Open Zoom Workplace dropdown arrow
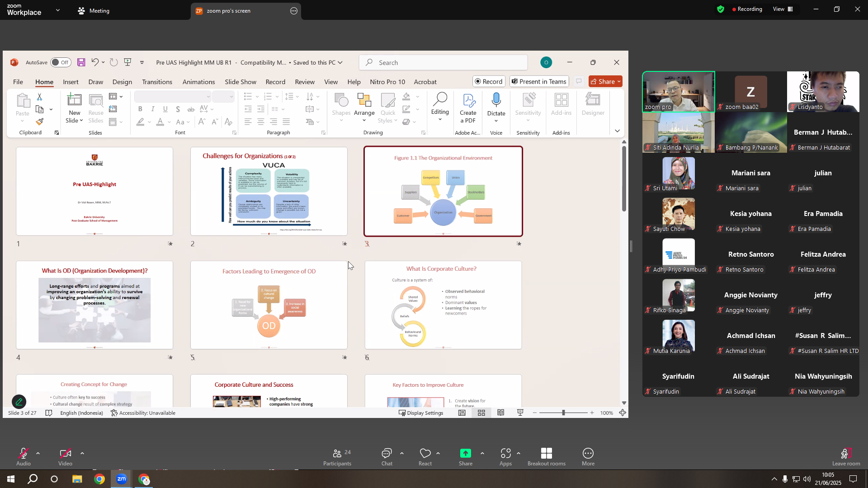 [58, 10]
